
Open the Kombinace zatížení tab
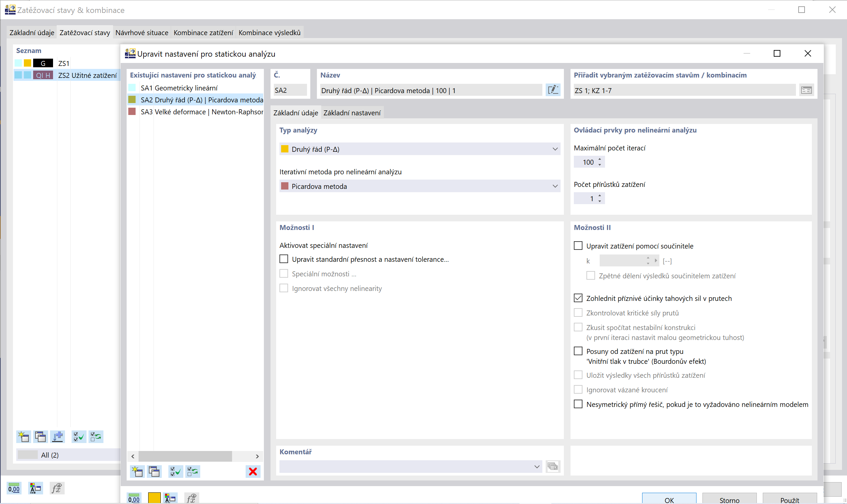click(x=203, y=32)
